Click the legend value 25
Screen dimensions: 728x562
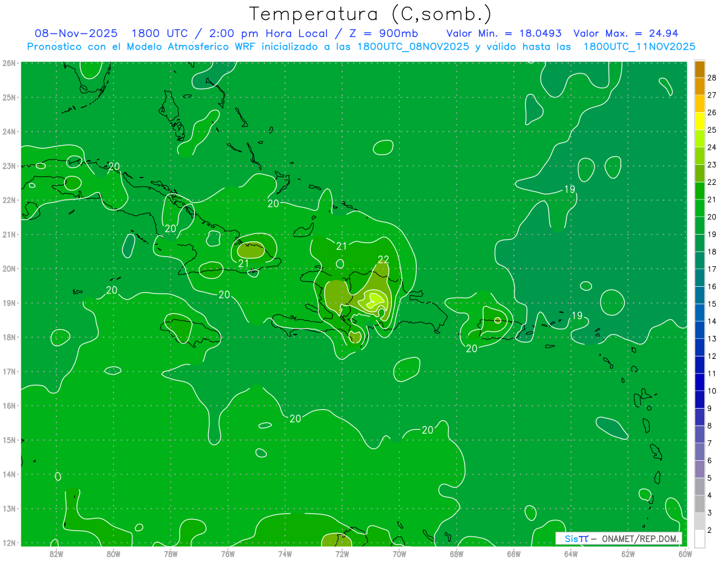coord(712,130)
